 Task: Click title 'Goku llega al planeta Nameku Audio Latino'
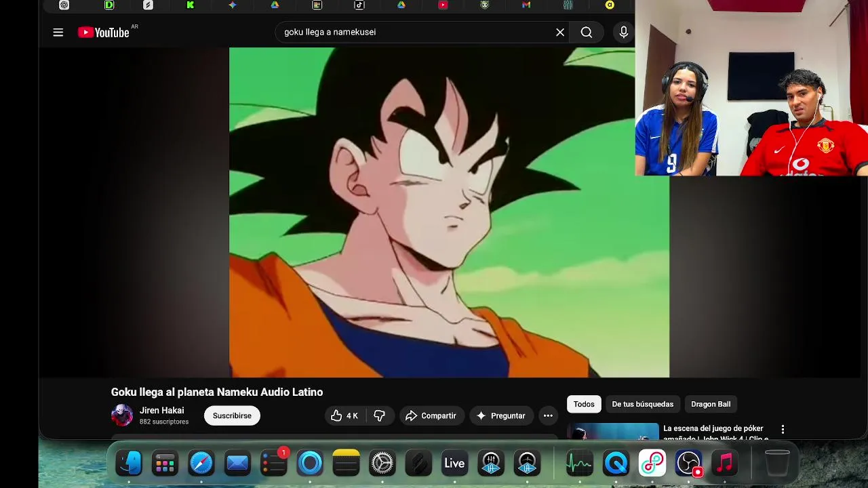pos(217,392)
